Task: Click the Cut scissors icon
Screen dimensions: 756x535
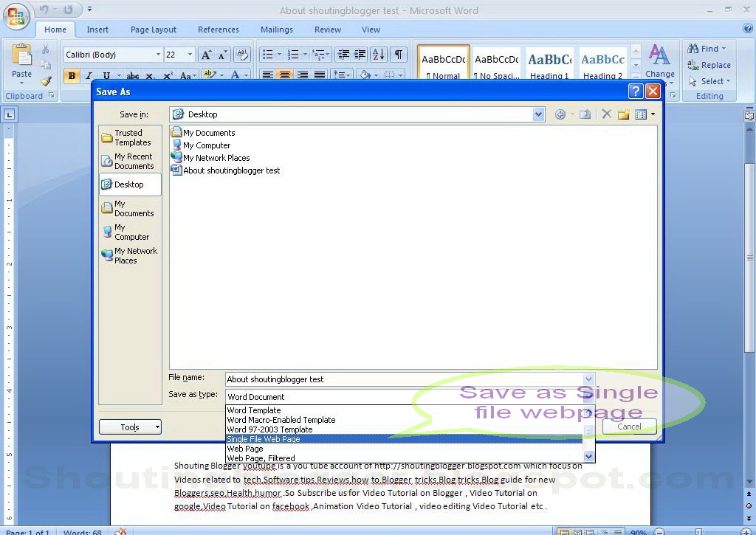Action: [x=45, y=49]
